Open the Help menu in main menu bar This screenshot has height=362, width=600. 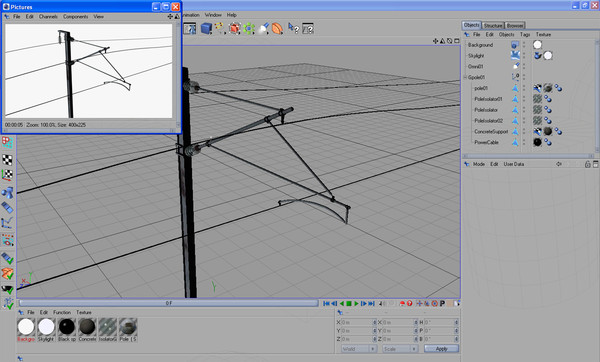[x=232, y=15]
